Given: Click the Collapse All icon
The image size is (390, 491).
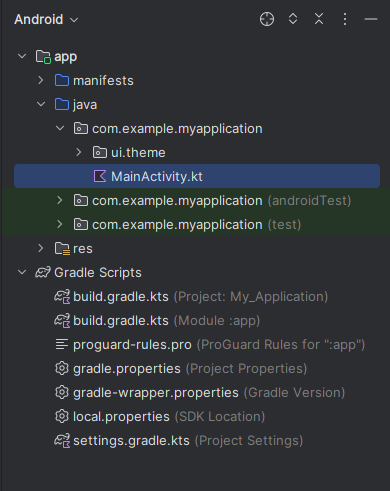Looking at the screenshot, I should (319, 19).
